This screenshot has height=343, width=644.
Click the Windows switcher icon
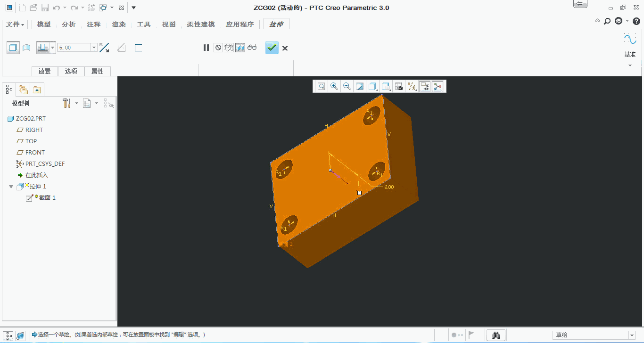point(103,8)
